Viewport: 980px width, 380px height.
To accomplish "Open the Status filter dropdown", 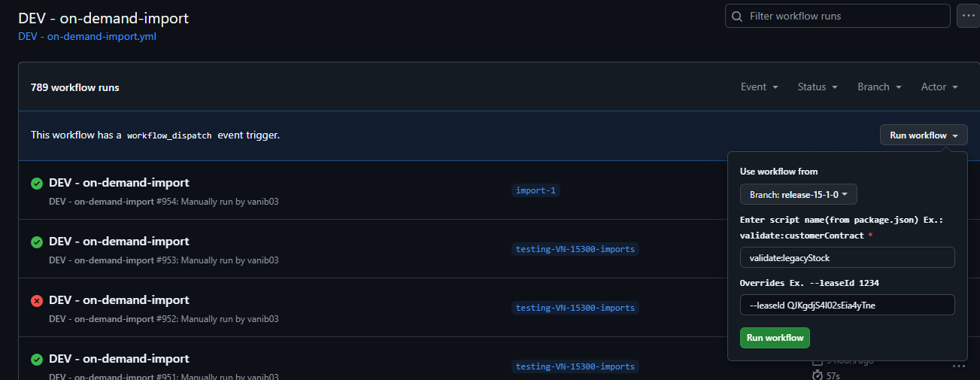I will coord(818,87).
